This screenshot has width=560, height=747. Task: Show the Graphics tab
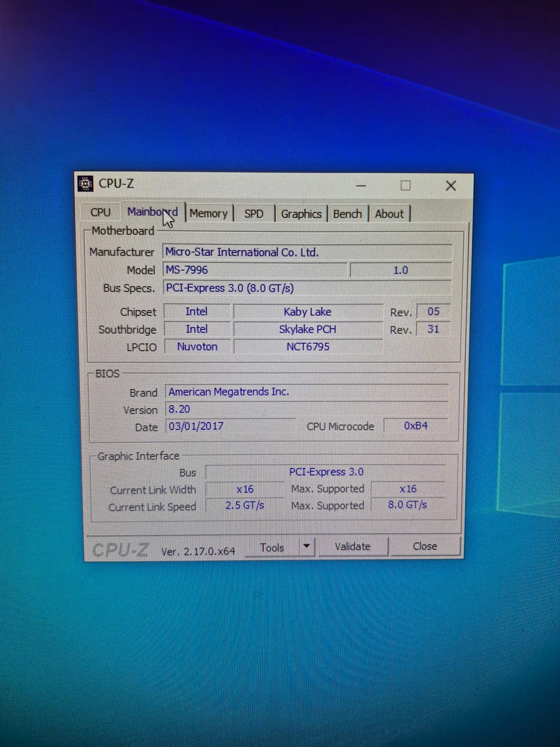point(301,214)
